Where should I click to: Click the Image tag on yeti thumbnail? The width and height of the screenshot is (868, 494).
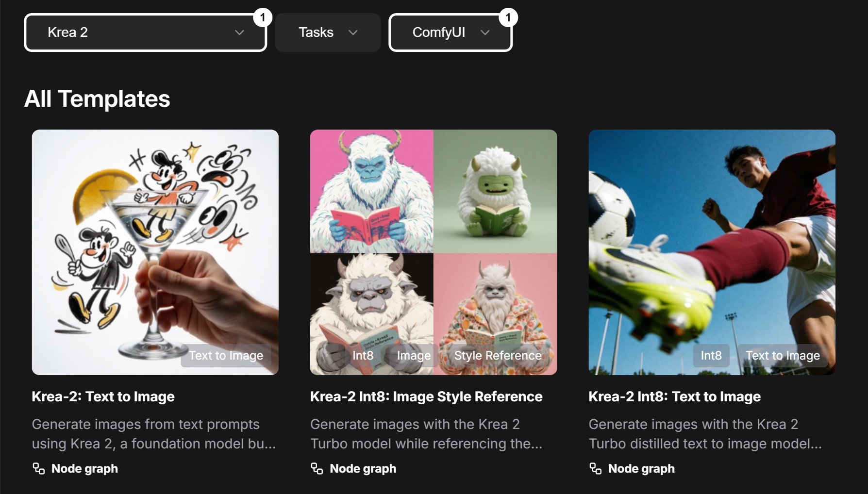coord(414,356)
